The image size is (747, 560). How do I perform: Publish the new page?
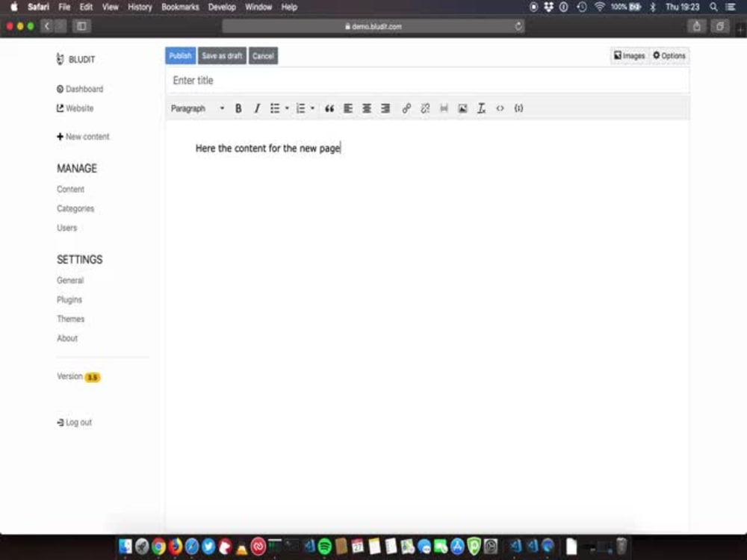point(179,55)
